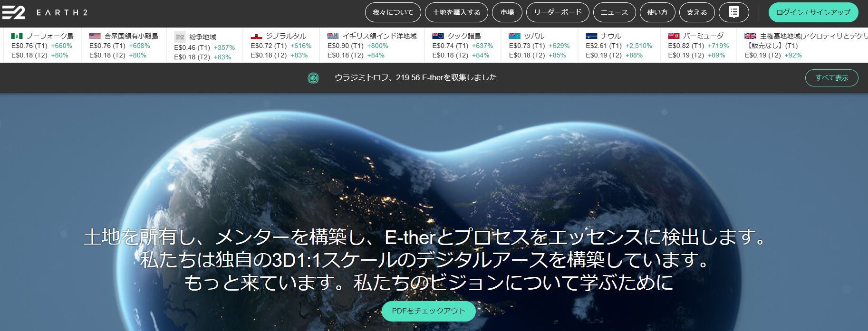Follow the ウラジミトロフ user link
Viewport: 868px width, 331px height.
[x=361, y=77]
